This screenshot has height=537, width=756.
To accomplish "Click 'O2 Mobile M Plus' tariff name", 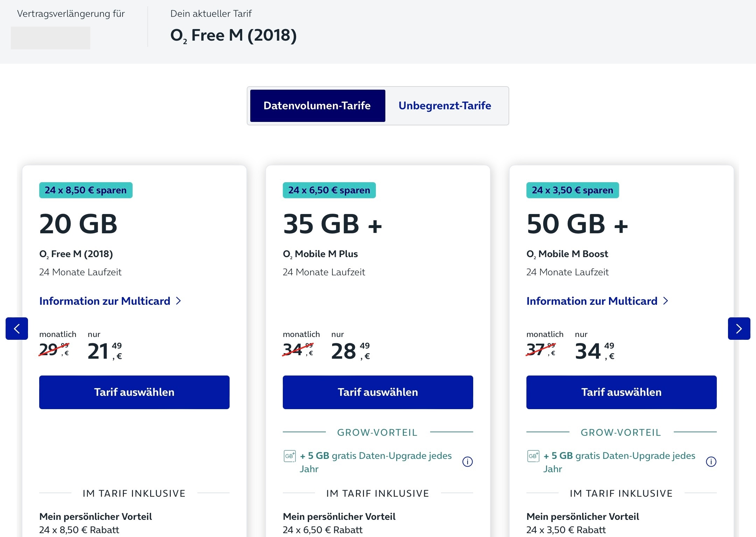I will [320, 254].
